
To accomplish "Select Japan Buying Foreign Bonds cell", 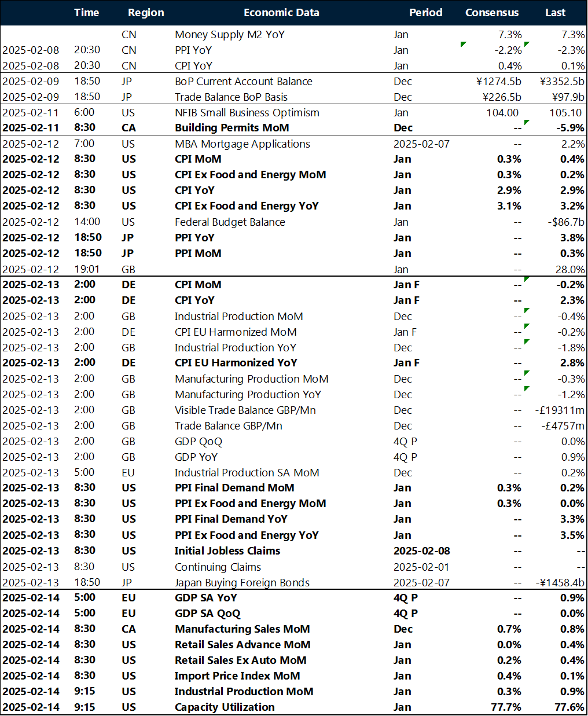I will pos(242,583).
